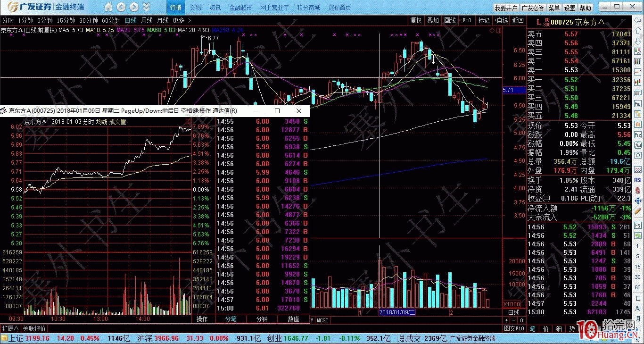Viewport: 644px width, 344px height.
Task: Open the F10 company info
Action: (467, 20)
